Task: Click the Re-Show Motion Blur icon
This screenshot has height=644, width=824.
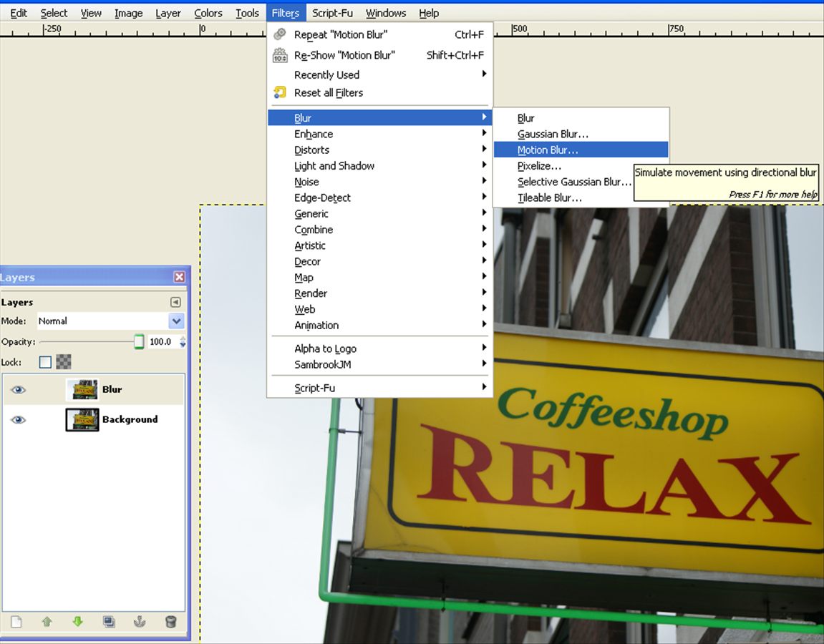Action: click(x=280, y=54)
